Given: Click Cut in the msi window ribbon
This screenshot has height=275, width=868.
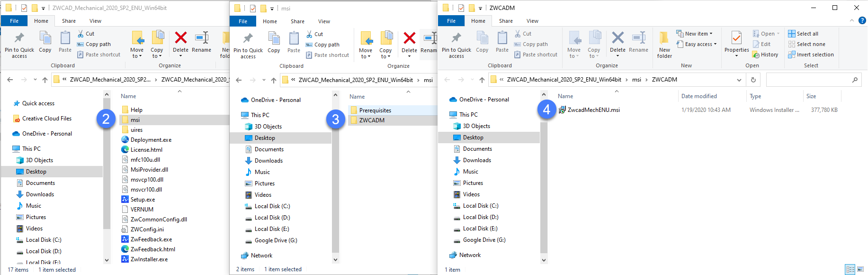Looking at the screenshot, I should (315, 34).
